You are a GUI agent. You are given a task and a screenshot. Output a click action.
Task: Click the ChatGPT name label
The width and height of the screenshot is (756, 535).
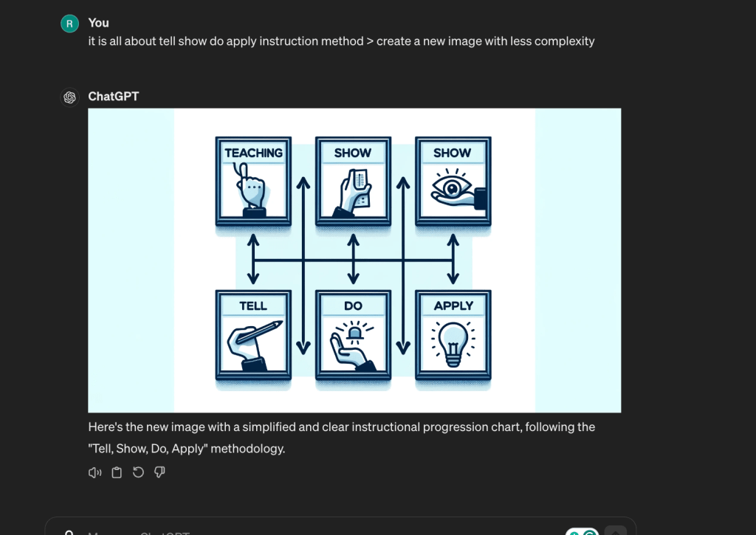pyautogui.click(x=113, y=97)
